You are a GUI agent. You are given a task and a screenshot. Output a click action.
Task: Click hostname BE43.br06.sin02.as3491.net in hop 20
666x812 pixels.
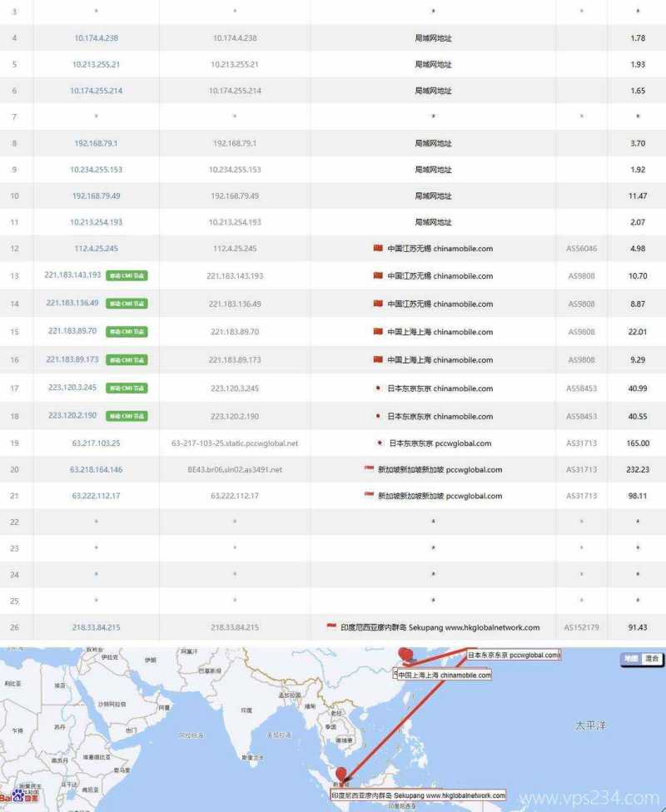tap(234, 470)
